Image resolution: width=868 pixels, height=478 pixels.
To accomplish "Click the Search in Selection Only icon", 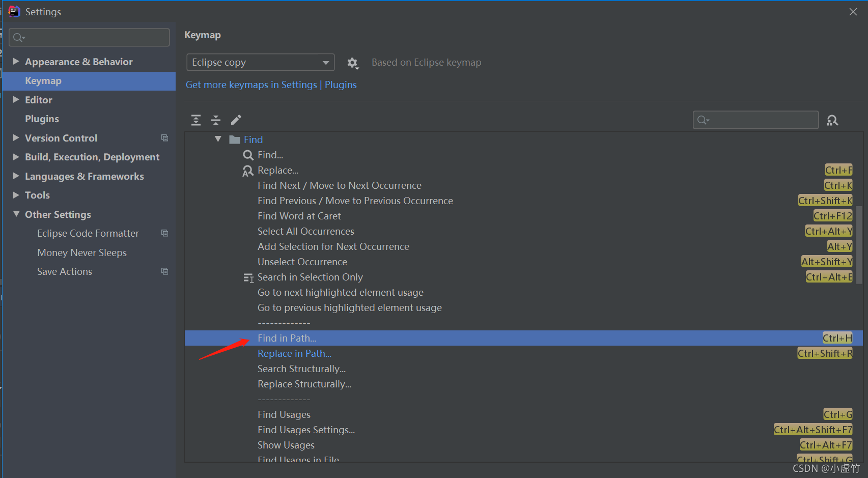I will (x=248, y=277).
